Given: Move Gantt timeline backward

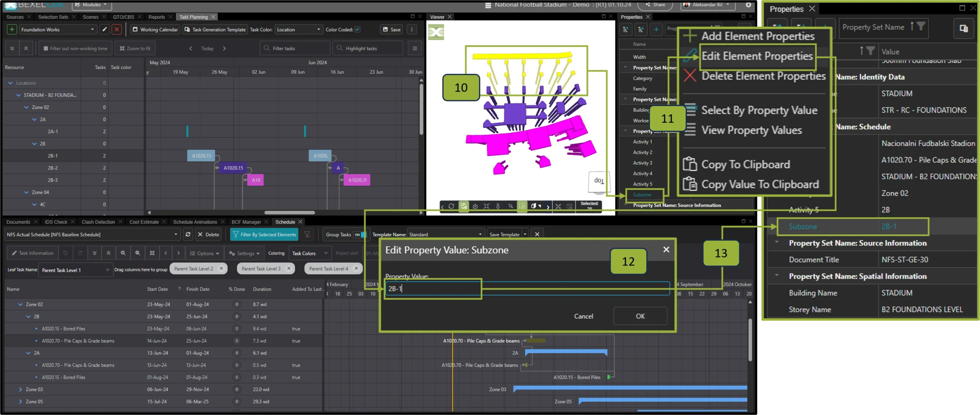Looking at the screenshot, I should click(x=166, y=253).
